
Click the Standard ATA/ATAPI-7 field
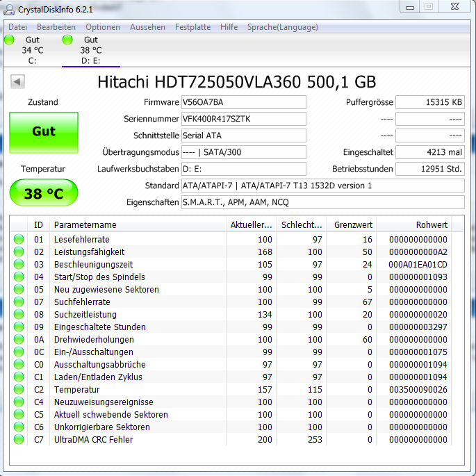pos(323,186)
